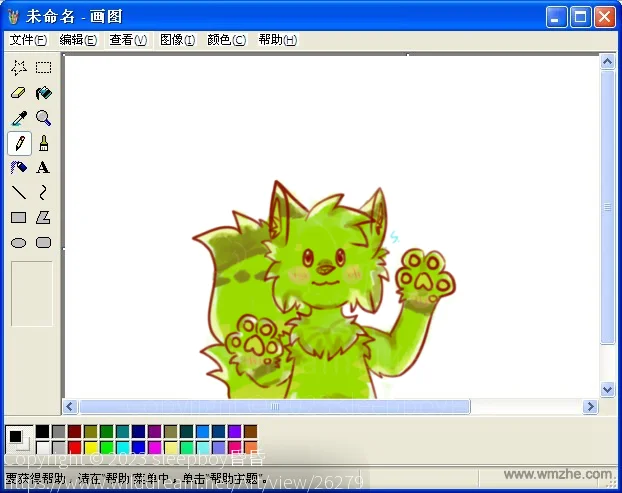
Task: Select the brown palette swatch
Action: (x=251, y=432)
